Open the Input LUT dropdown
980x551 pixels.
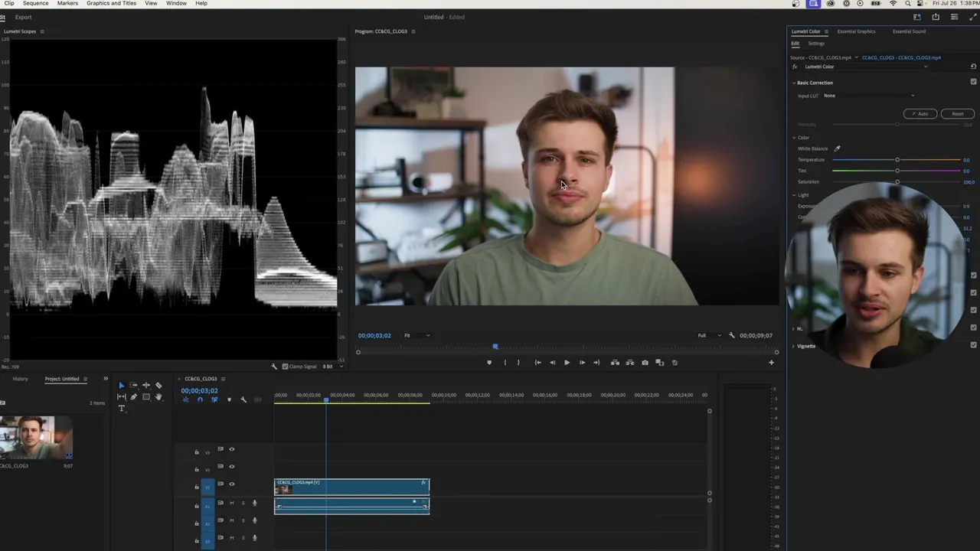(x=869, y=96)
